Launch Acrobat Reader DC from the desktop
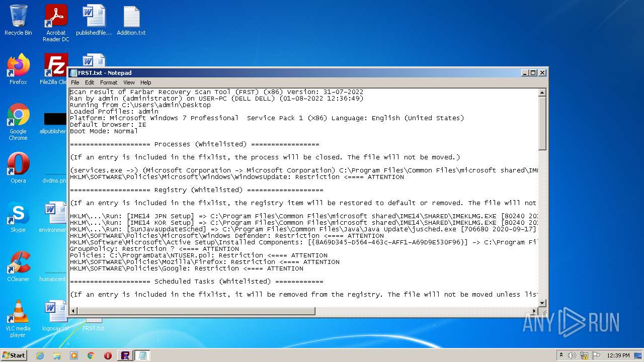Viewport: 644px width, 362px height. click(56, 23)
